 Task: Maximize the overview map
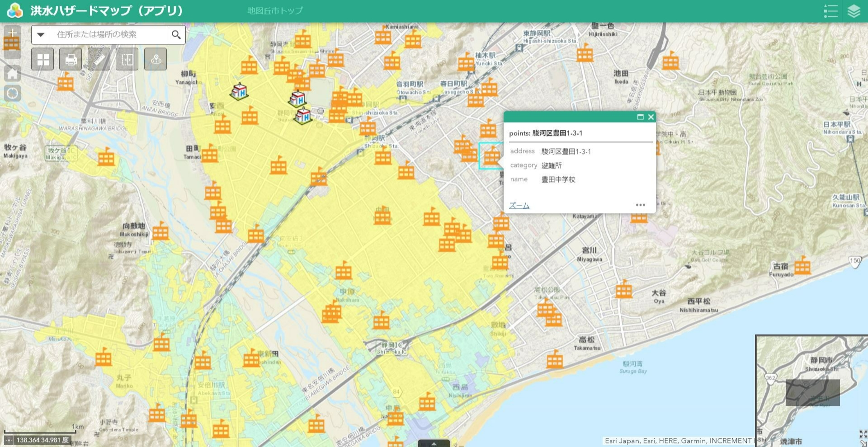pos(863,434)
